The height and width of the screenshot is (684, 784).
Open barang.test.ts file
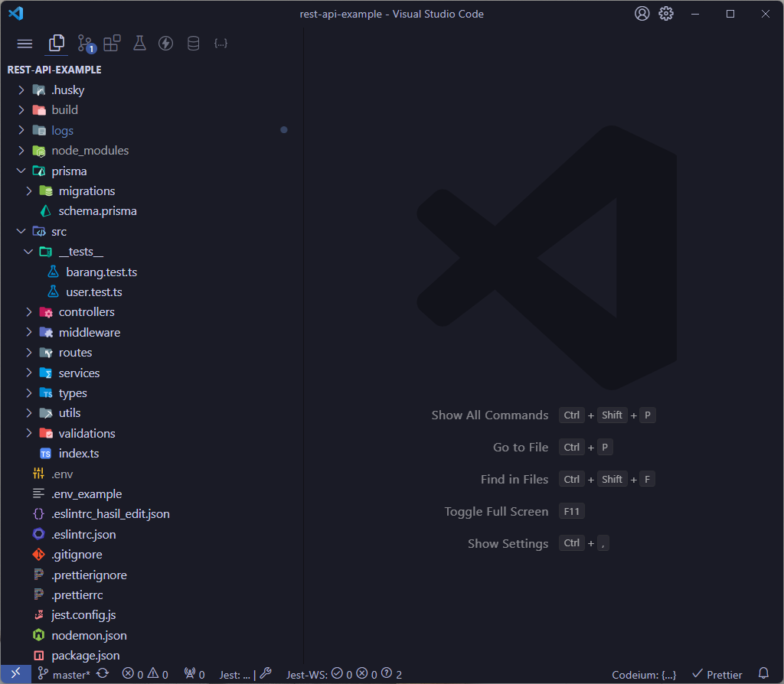point(152,272)
